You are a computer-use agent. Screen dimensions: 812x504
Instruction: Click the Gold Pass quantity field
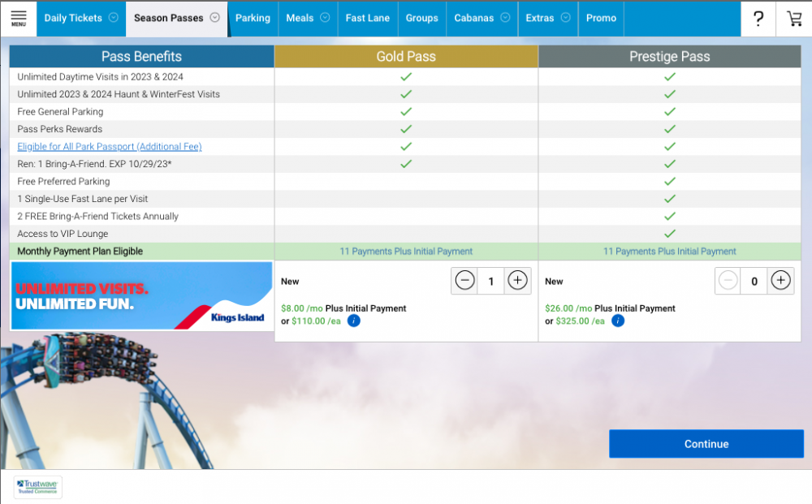click(x=490, y=281)
